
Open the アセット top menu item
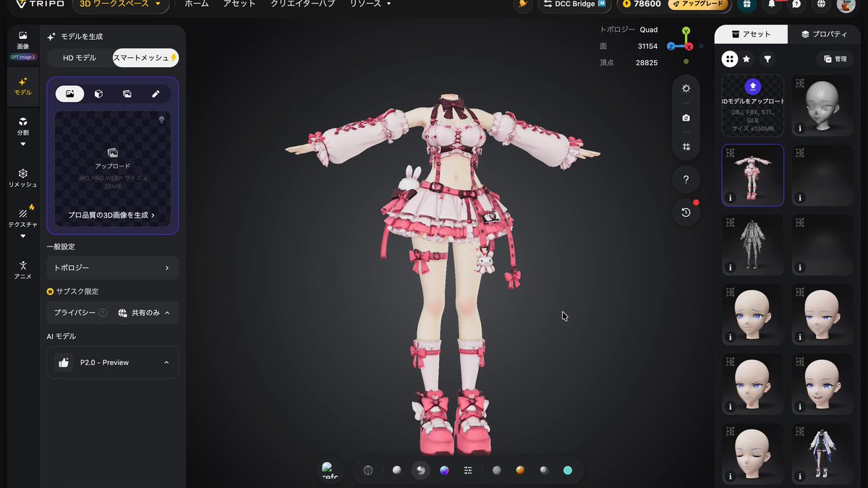click(x=239, y=4)
